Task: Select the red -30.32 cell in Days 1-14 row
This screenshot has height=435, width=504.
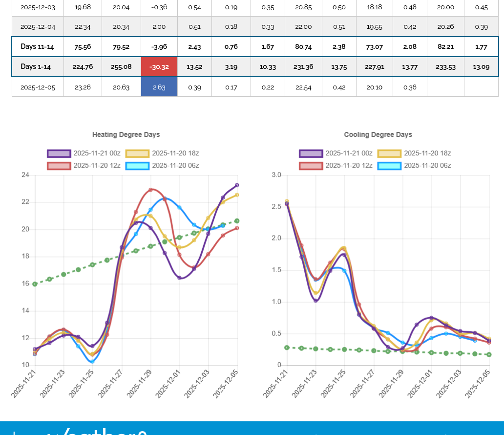Action: 159,67
